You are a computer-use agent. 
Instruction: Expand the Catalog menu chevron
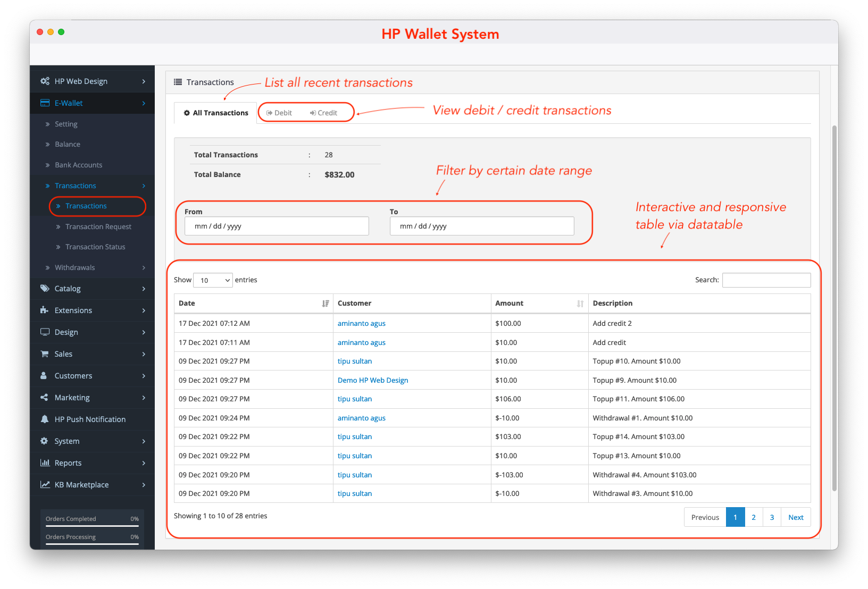pos(144,289)
